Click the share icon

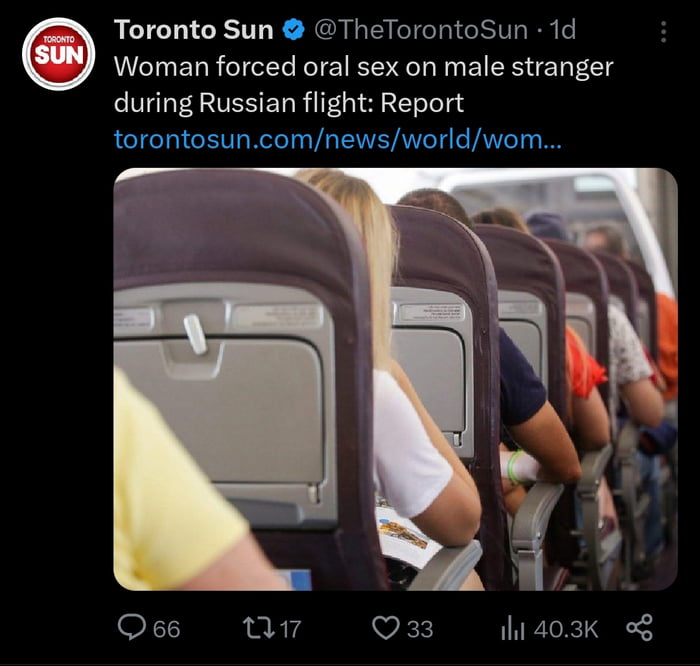pos(639,628)
